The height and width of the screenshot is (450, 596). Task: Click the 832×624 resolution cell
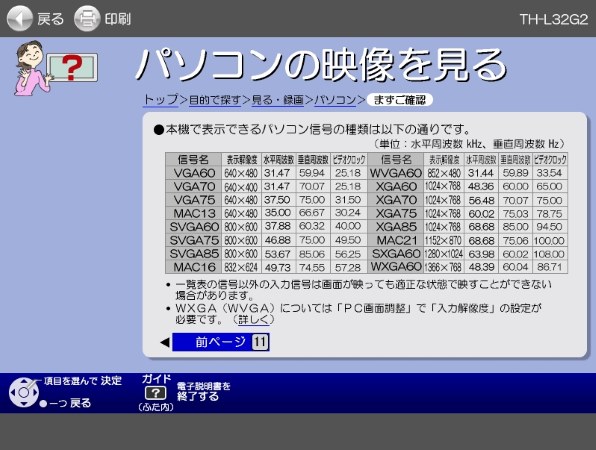click(241, 267)
